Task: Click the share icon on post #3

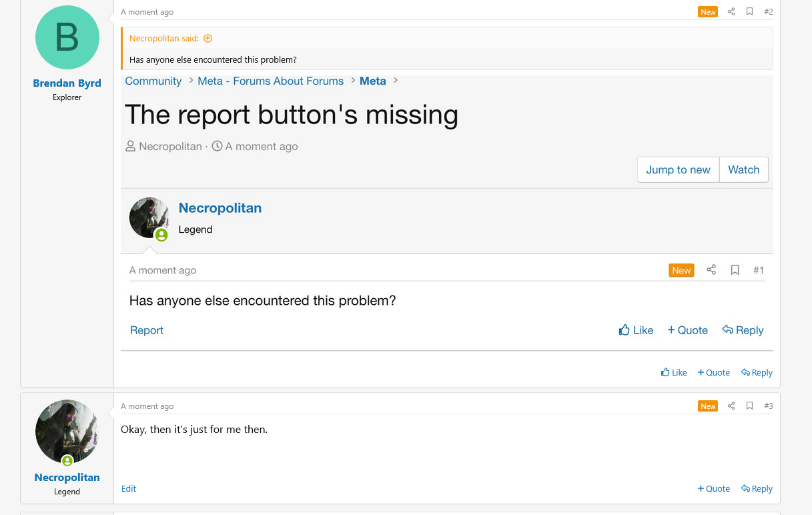Action: click(731, 406)
